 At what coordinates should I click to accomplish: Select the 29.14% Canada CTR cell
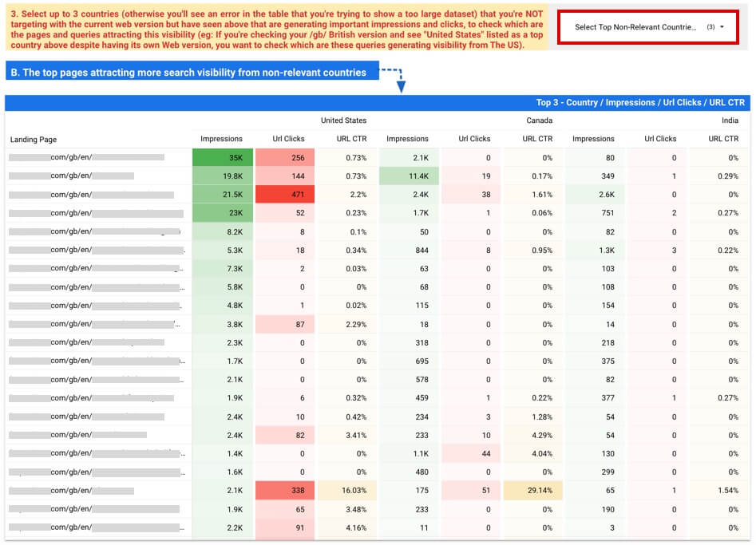533,490
